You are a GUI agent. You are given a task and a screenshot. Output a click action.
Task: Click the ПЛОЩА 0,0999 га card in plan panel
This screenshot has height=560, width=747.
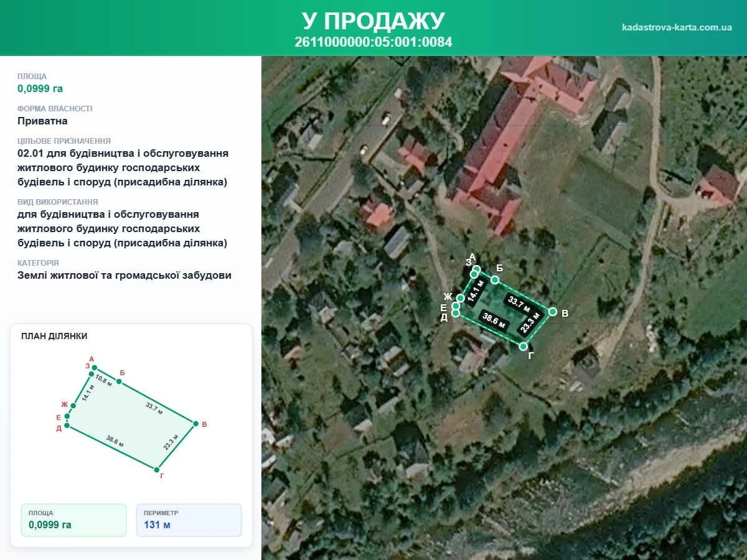click(x=73, y=520)
